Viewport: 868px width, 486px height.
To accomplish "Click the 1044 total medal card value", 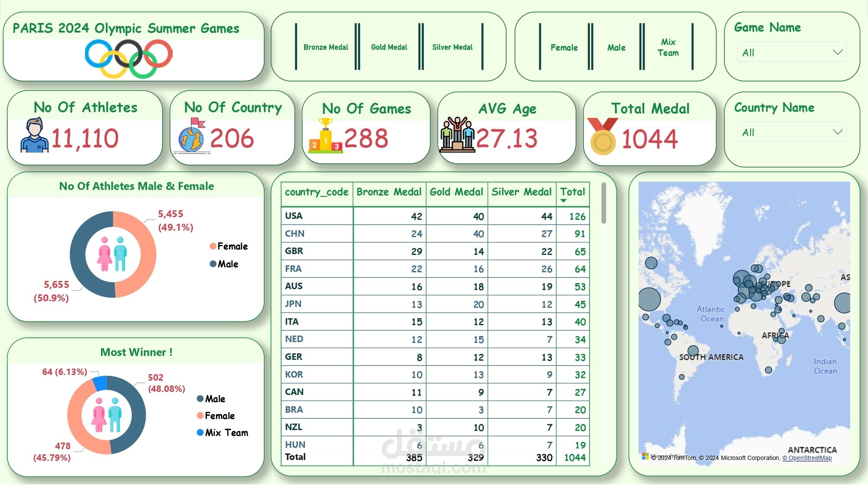I will (x=650, y=140).
